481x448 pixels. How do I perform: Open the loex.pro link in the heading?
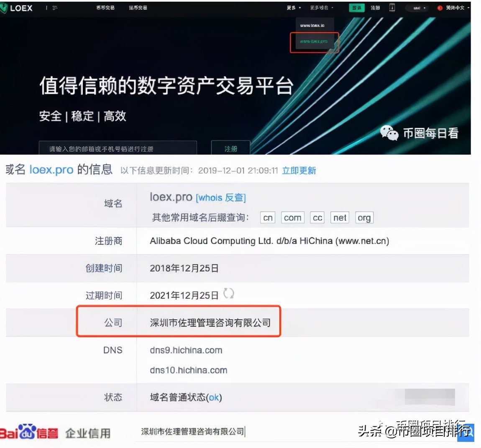coord(51,170)
